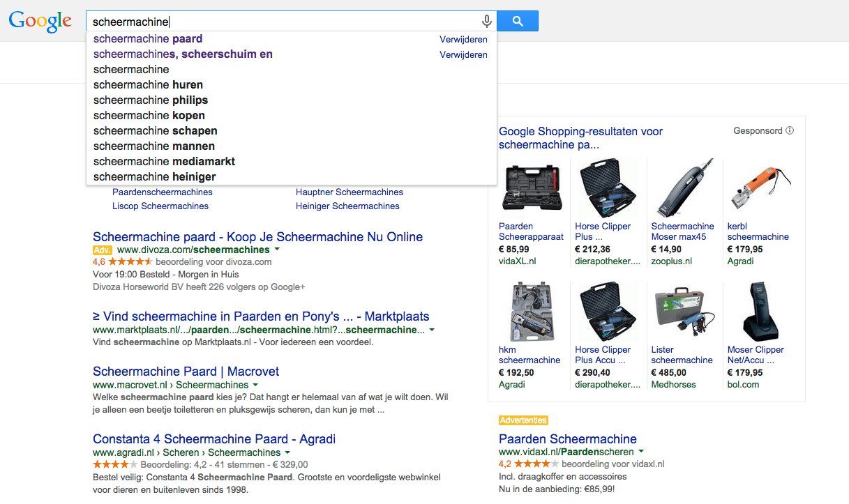Click the Heiniger Scheermachines sitelink
The width and height of the screenshot is (849, 504).
347,206
